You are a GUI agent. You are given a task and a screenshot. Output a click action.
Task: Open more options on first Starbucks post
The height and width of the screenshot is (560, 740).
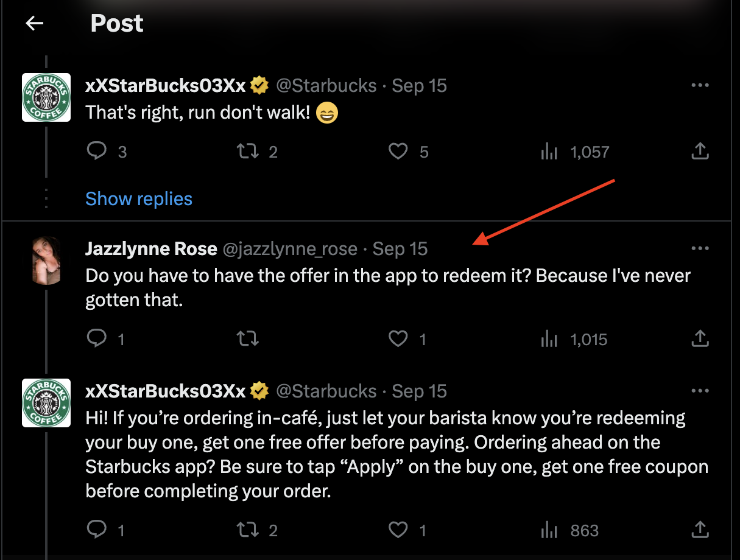pos(700,86)
